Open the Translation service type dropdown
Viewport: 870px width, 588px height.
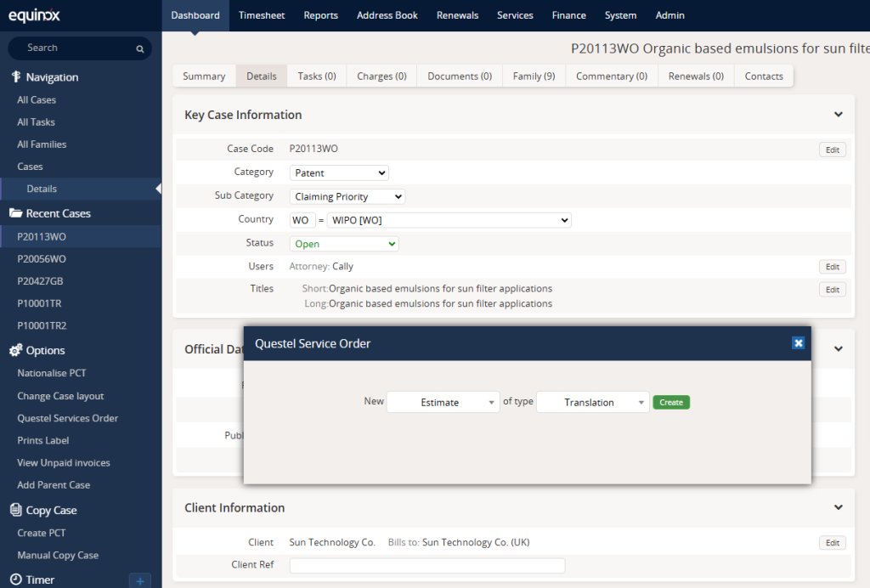point(592,403)
